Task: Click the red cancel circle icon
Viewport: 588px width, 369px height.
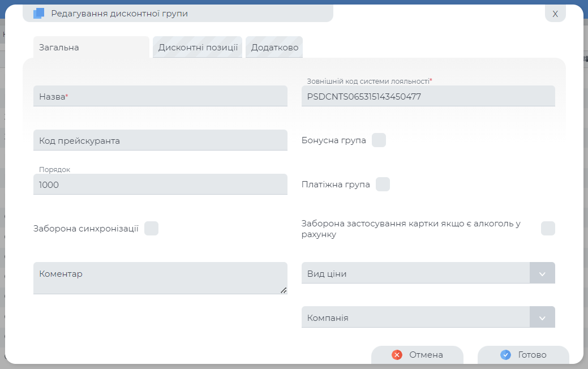Action: coord(397,355)
